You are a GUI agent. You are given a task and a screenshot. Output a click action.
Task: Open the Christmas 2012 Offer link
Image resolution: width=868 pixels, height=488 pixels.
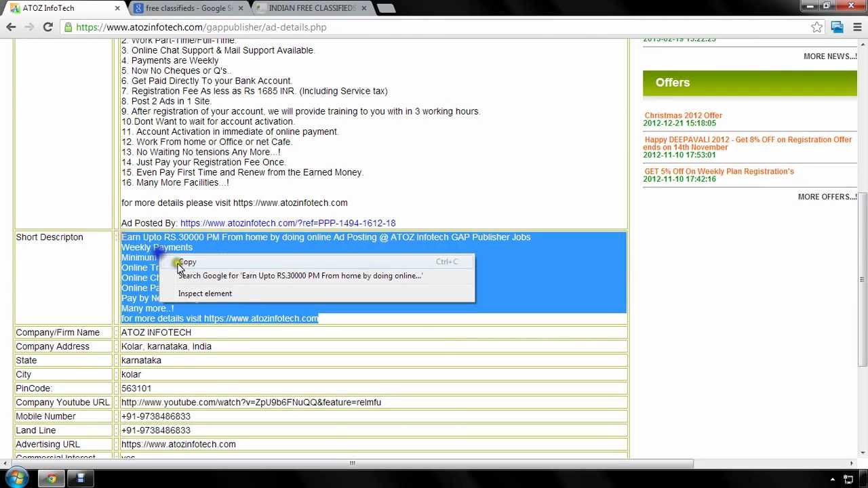pyautogui.click(x=683, y=115)
